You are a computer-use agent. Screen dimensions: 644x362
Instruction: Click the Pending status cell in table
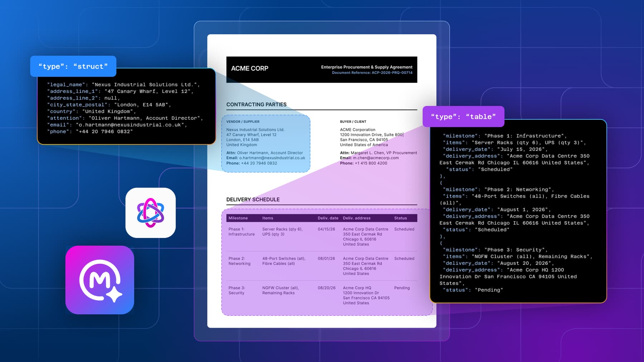(402, 288)
